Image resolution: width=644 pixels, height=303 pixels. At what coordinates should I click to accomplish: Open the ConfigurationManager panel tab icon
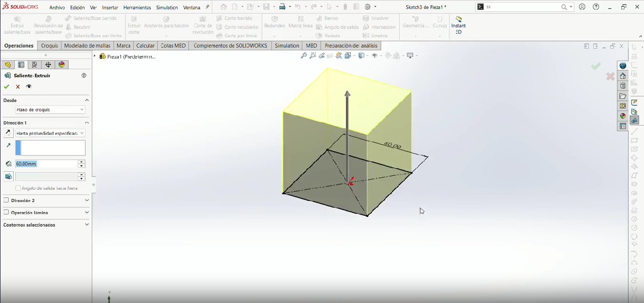(34, 65)
